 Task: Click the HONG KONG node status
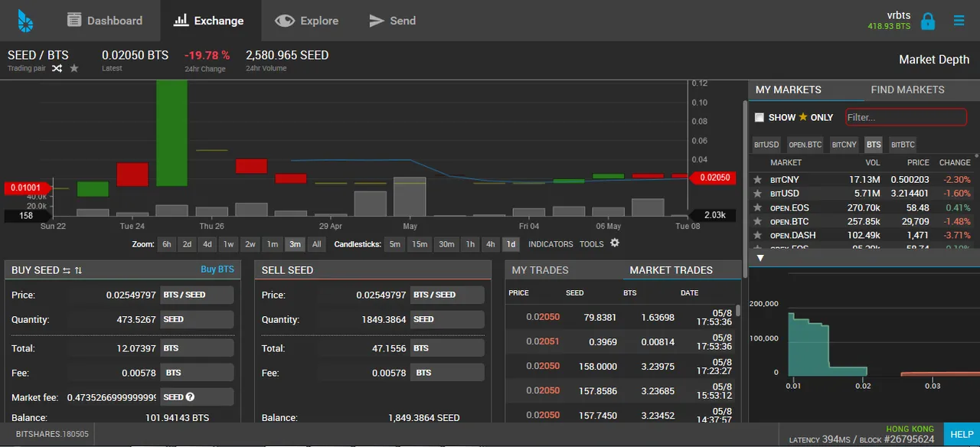[x=910, y=429]
